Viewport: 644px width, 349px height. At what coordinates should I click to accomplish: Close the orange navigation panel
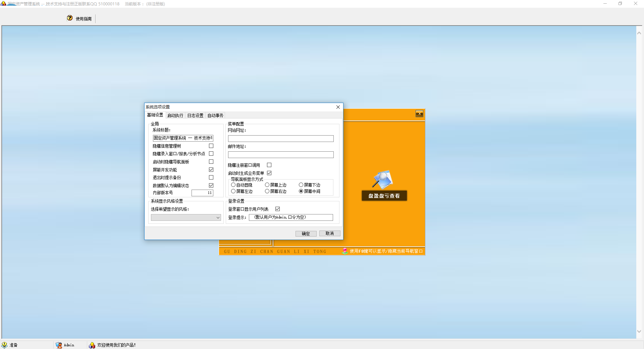[419, 114]
